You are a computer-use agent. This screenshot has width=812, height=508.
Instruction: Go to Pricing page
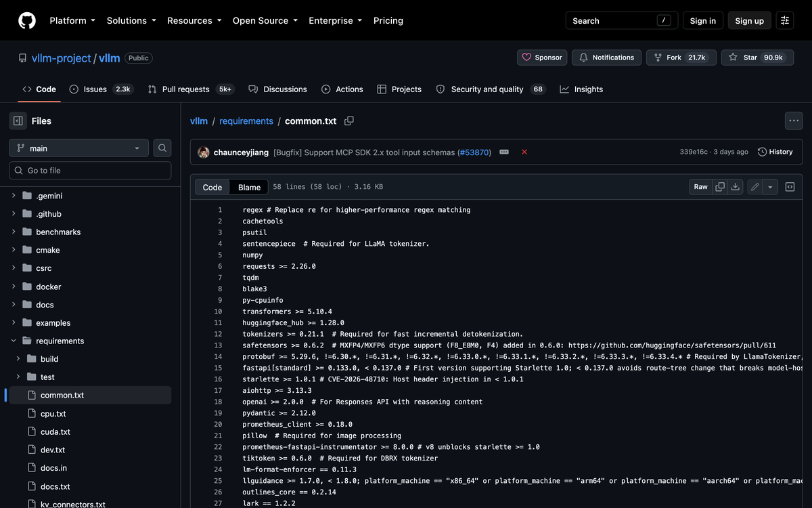tap(388, 20)
